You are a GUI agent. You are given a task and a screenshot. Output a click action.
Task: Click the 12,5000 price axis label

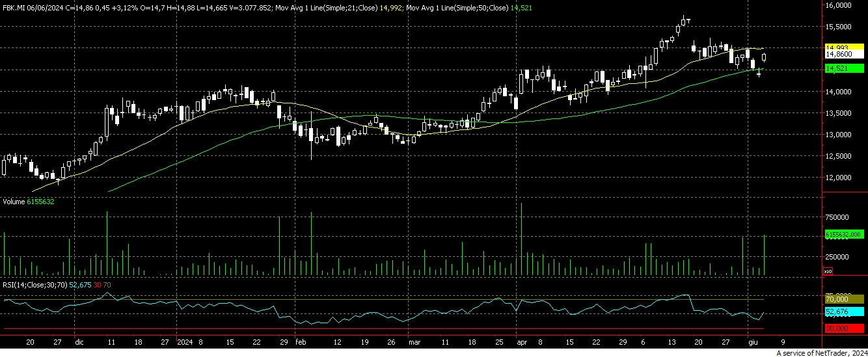click(838, 156)
